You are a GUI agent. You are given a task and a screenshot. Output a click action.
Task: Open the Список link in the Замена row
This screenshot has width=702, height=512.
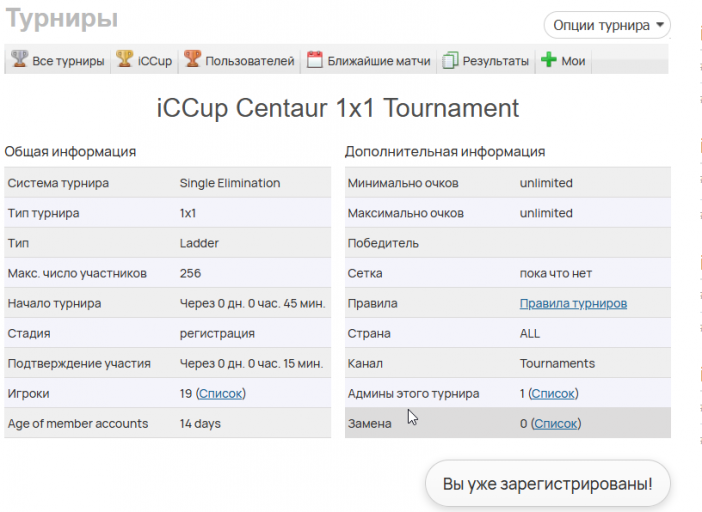556,423
